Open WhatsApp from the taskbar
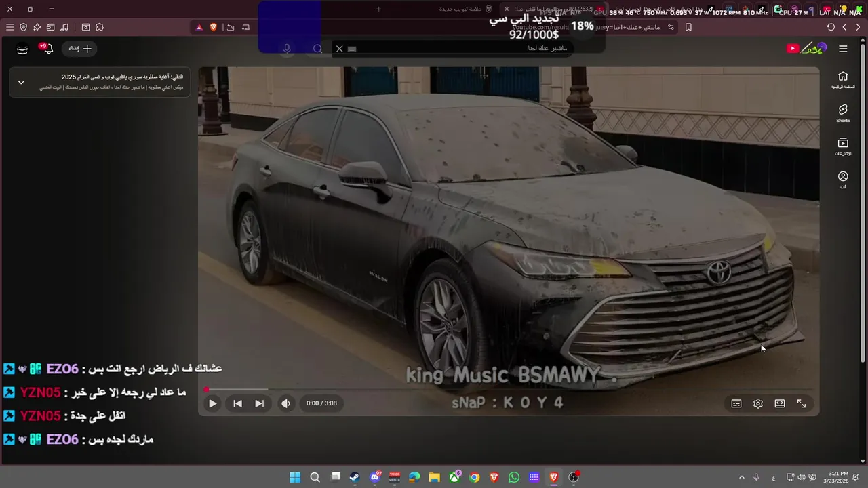Screen dimensions: 868x488 point(514,477)
